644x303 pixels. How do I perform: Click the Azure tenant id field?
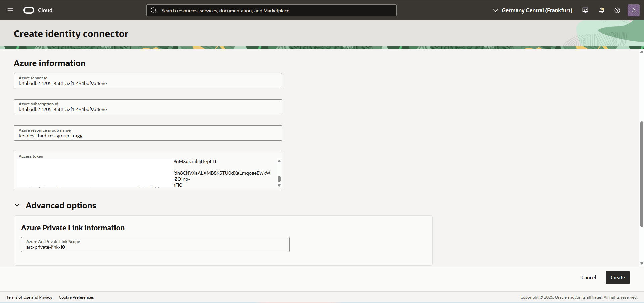click(x=148, y=81)
